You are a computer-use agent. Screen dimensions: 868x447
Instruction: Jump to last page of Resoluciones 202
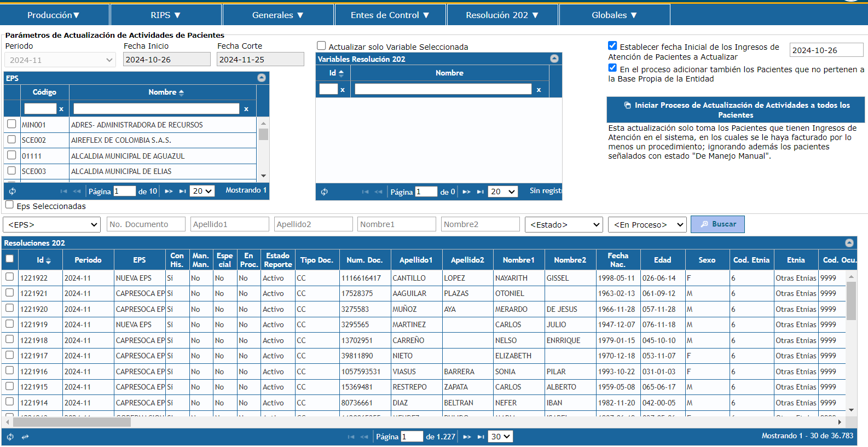click(481, 437)
